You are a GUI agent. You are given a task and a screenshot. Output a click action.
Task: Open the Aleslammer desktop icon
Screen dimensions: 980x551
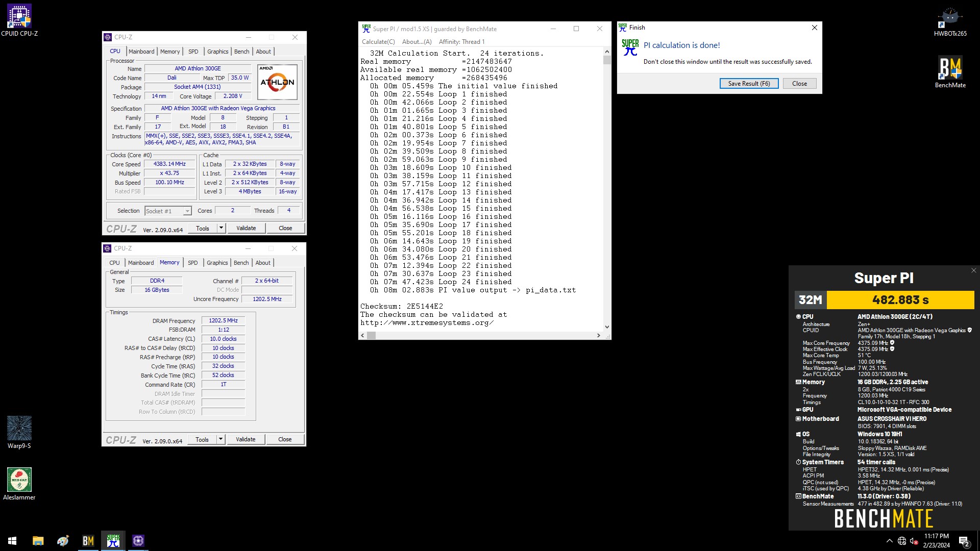tap(19, 484)
